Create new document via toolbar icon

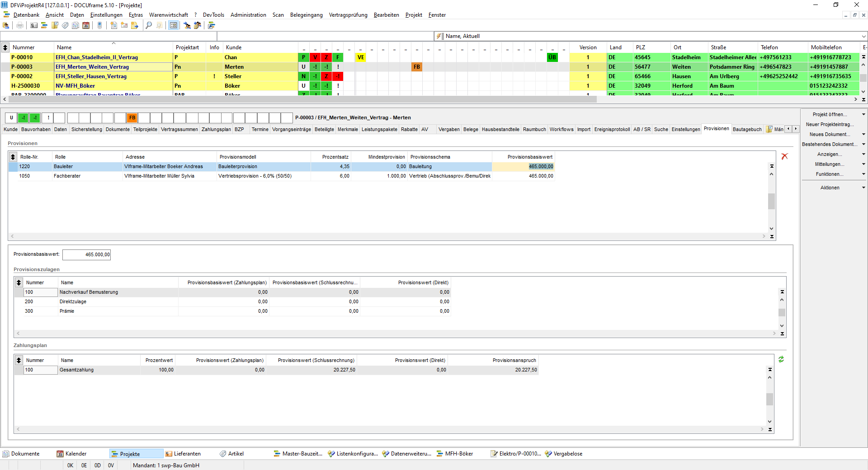click(114, 25)
